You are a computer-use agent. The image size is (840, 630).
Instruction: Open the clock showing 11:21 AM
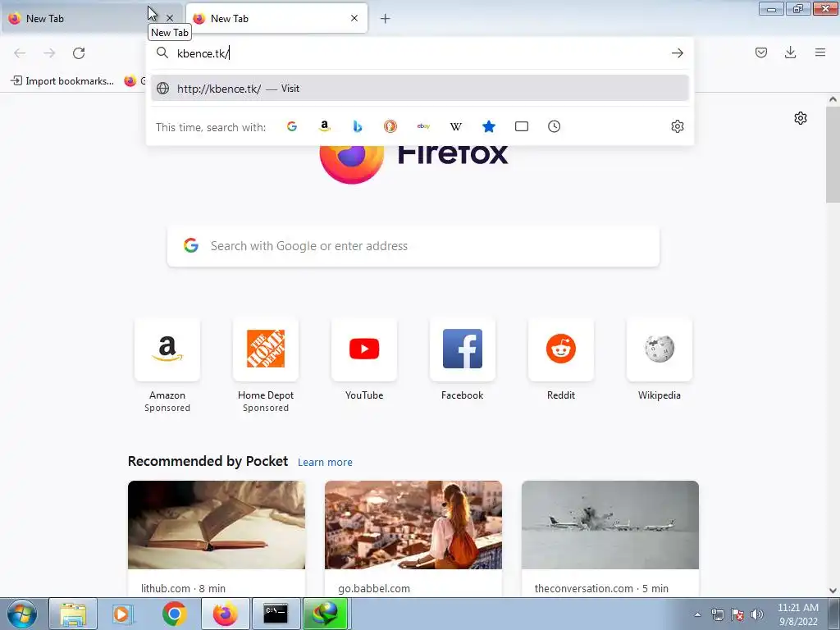coord(797,614)
